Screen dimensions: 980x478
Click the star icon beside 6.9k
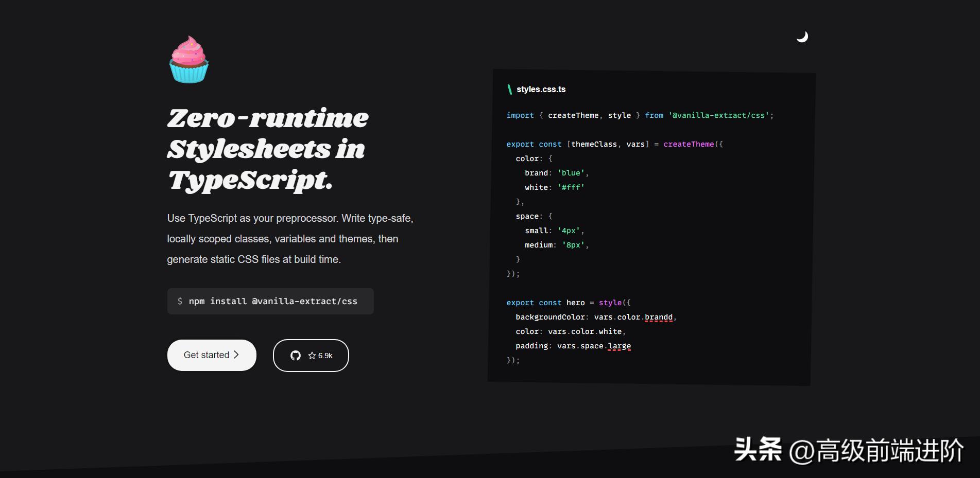(x=312, y=356)
